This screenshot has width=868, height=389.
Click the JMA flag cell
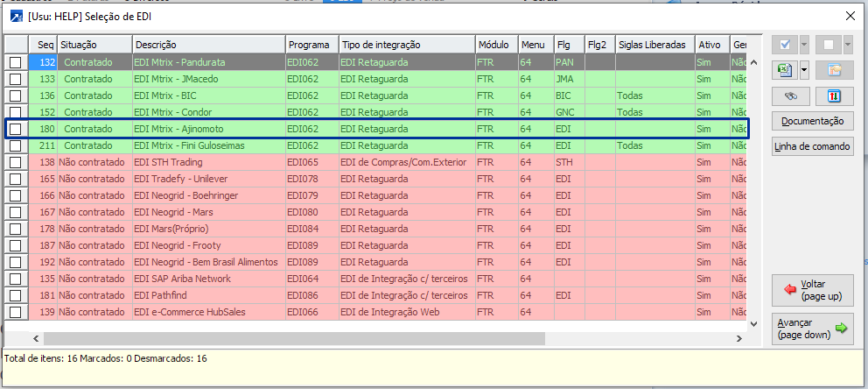(569, 79)
